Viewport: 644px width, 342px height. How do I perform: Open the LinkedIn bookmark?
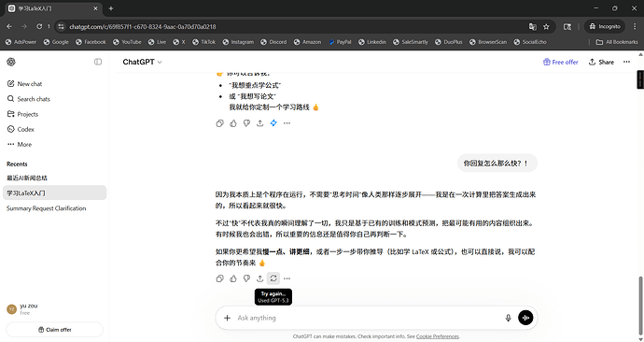click(x=372, y=42)
